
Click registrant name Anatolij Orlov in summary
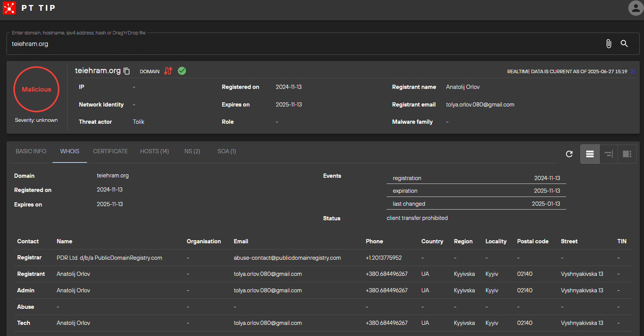coord(463,87)
